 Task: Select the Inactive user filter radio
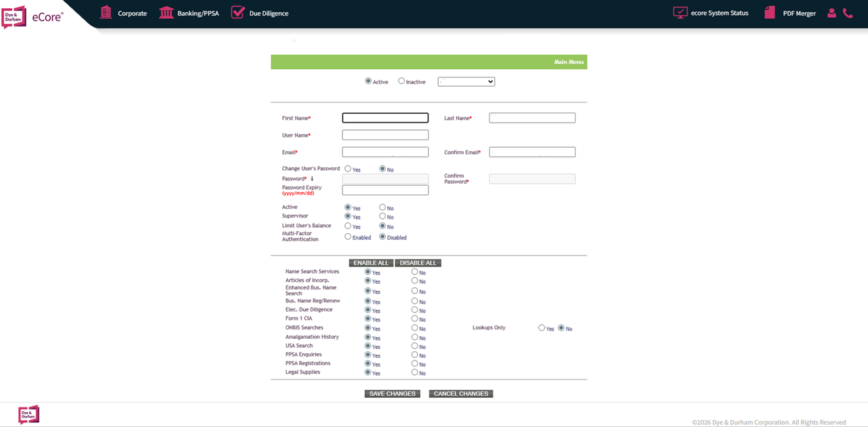pos(401,81)
